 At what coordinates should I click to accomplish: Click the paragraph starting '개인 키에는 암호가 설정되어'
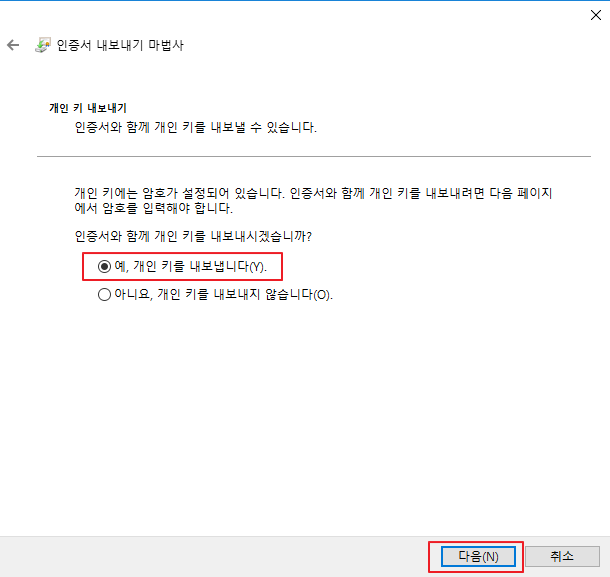coord(313,200)
